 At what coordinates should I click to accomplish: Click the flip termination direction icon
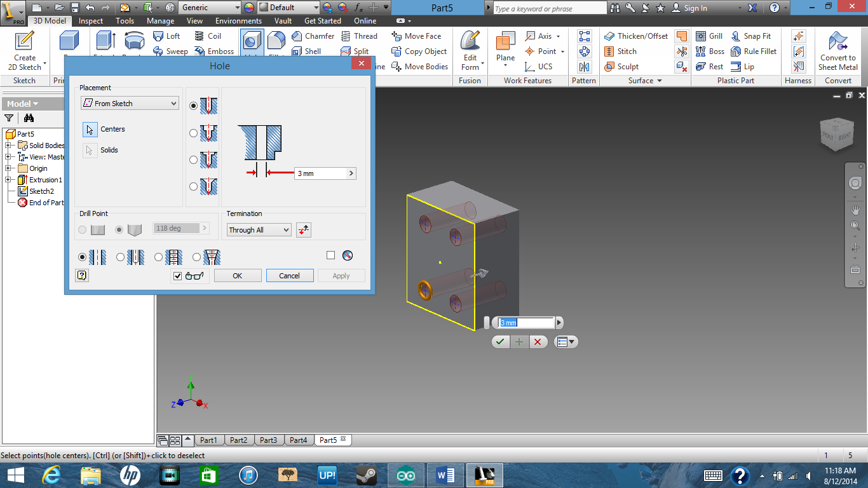tap(303, 229)
